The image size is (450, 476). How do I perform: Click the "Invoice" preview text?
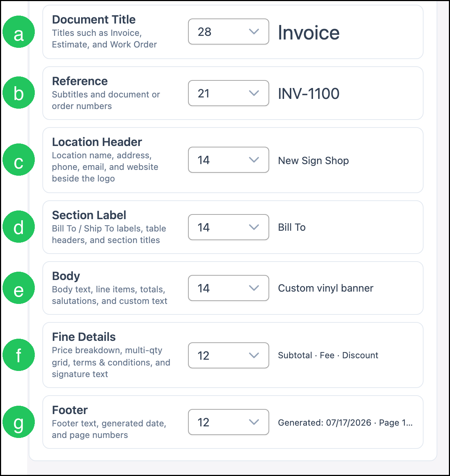309,33
